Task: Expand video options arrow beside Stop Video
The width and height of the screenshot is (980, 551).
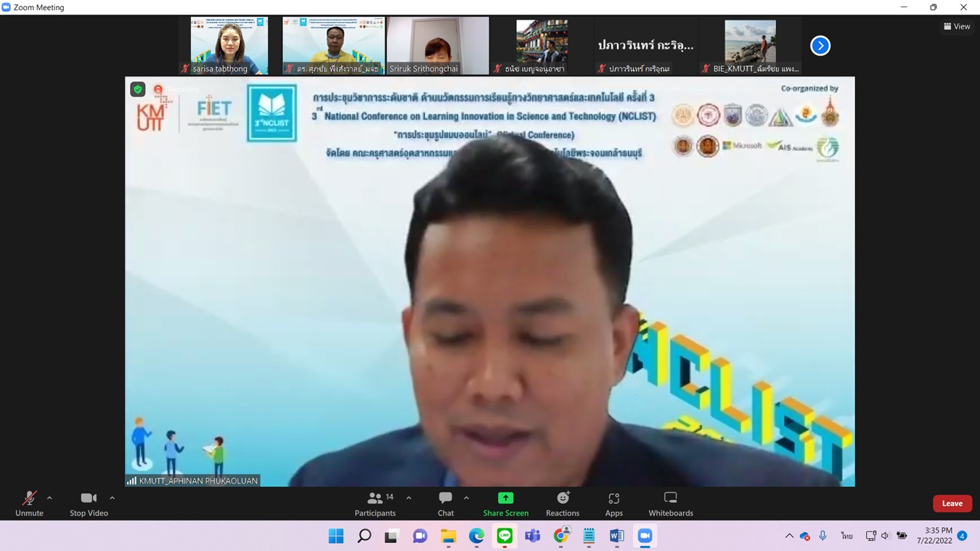Action: [112, 498]
